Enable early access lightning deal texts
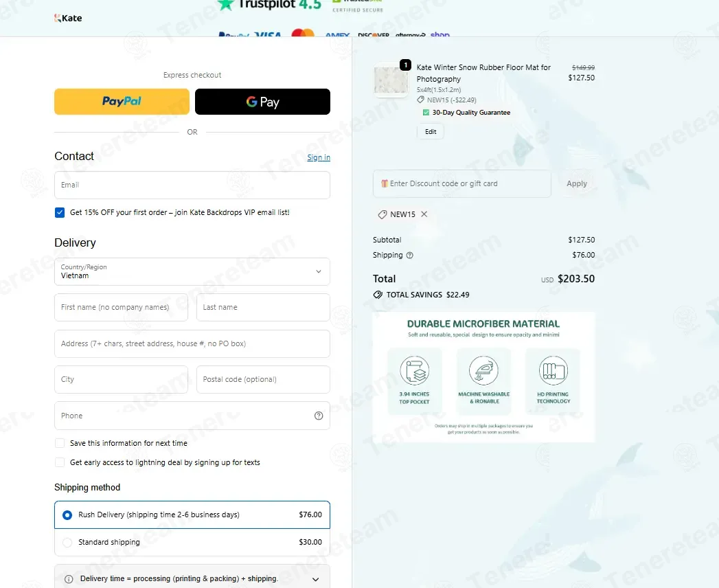This screenshot has width=719, height=588. point(60,462)
